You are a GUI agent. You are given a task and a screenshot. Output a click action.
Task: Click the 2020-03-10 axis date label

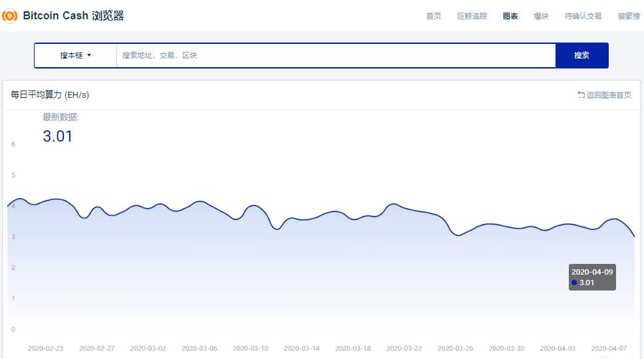coord(251,348)
